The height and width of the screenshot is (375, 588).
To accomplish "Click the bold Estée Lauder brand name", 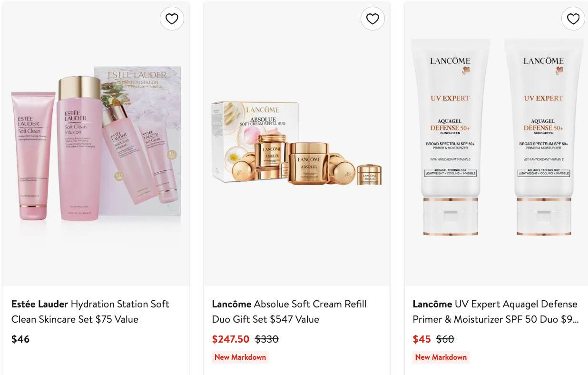I will coord(40,304).
